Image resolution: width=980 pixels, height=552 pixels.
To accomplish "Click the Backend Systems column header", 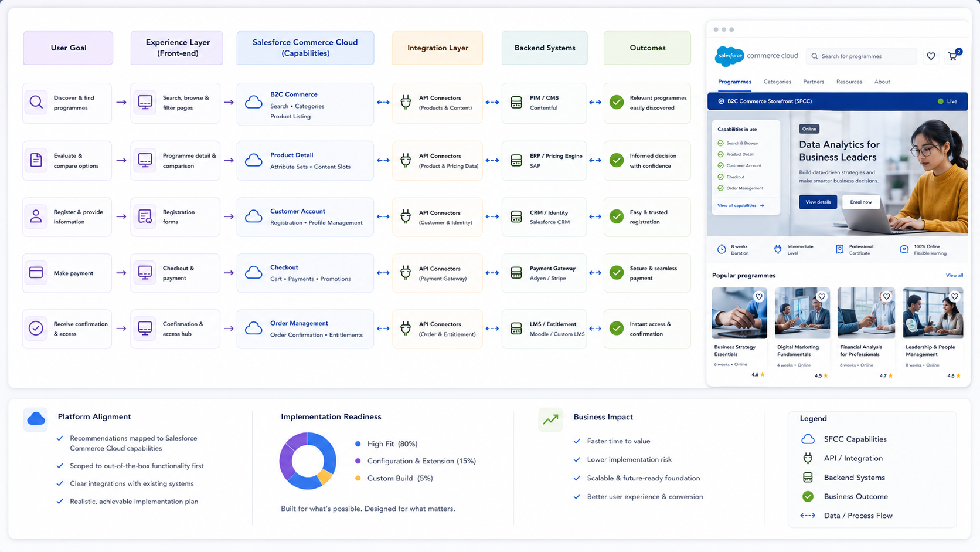I will pos(545,48).
